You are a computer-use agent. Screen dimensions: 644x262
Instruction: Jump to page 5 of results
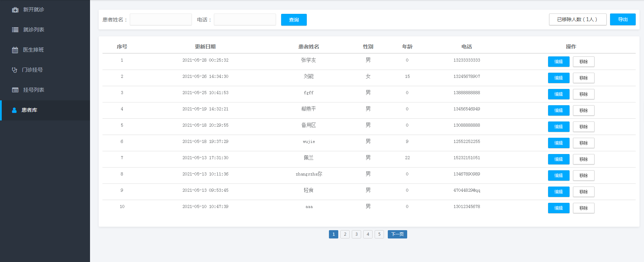pos(379,234)
